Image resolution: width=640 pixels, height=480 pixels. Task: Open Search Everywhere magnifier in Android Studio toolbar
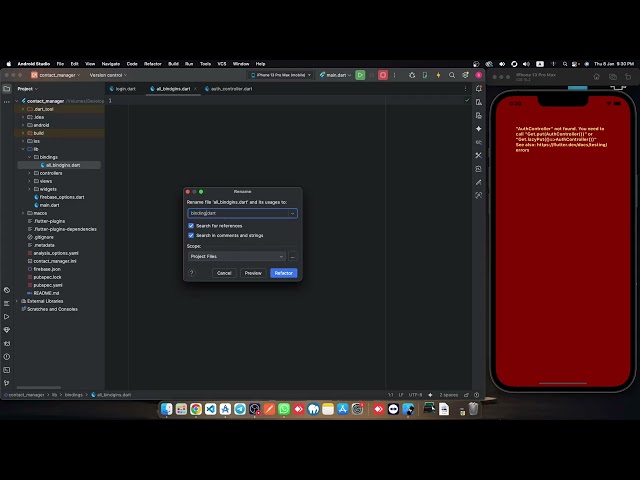(452, 75)
